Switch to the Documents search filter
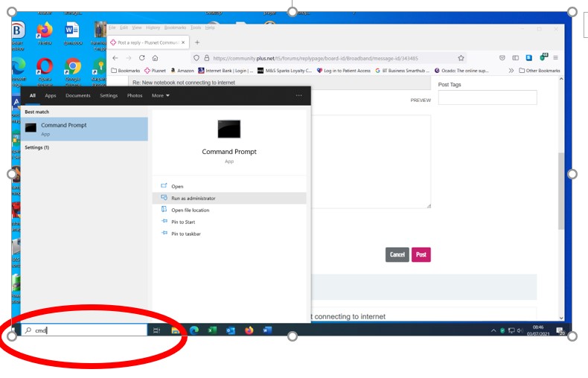588x378 pixels. [78, 96]
